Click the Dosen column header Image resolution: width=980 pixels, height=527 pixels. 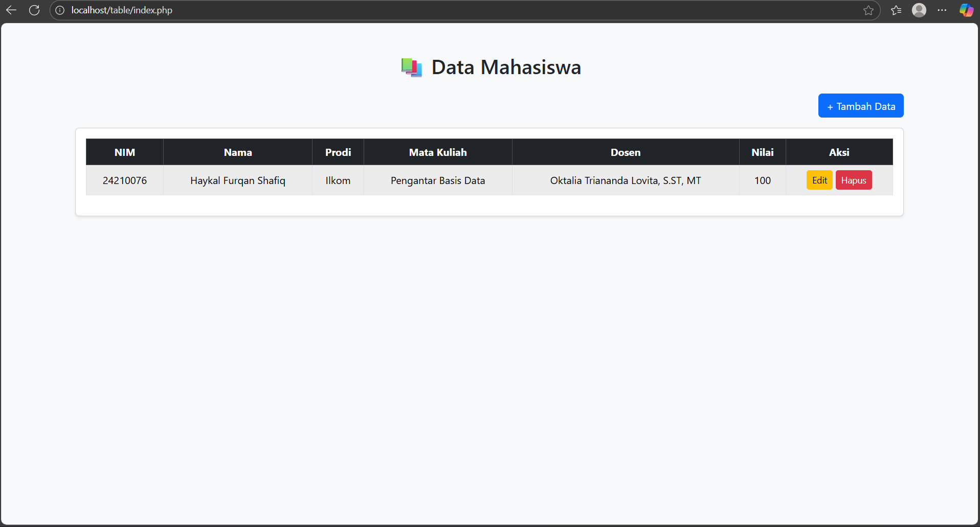point(626,152)
